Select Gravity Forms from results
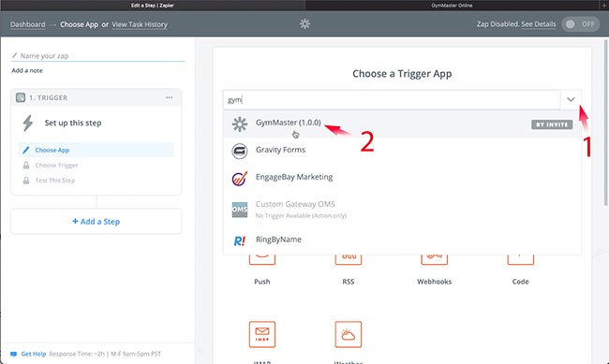The height and width of the screenshot is (364, 609). [x=402, y=151]
